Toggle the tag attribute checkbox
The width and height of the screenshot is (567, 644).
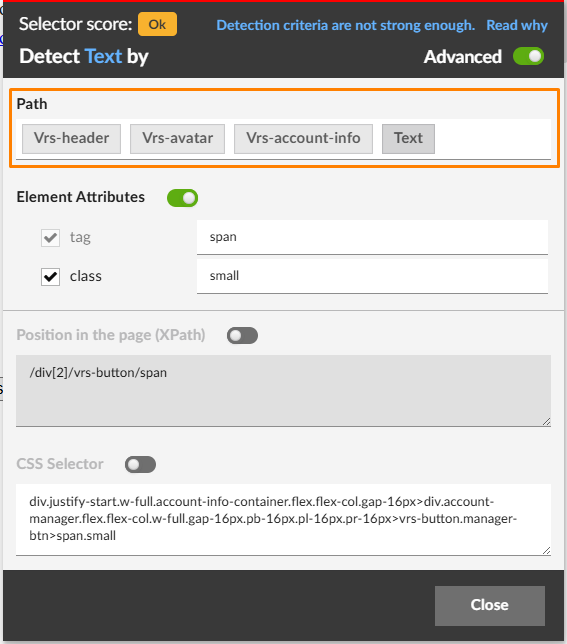pos(51,238)
